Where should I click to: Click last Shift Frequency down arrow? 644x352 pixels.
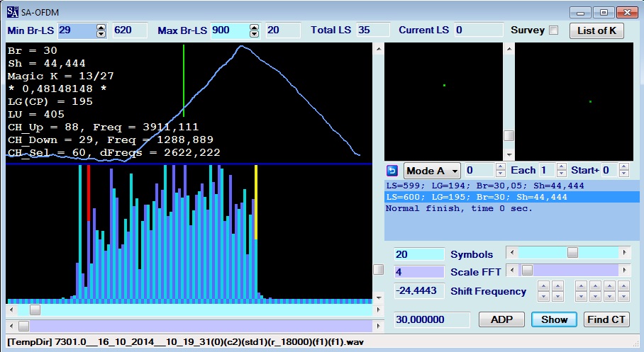tap(623, 296)
